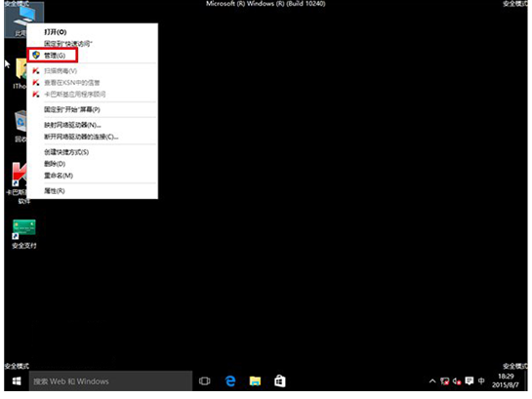Screen dimensions: 532x399
Task: Launch Microsoft Edge from the taskbar
Action: point(230,381)
